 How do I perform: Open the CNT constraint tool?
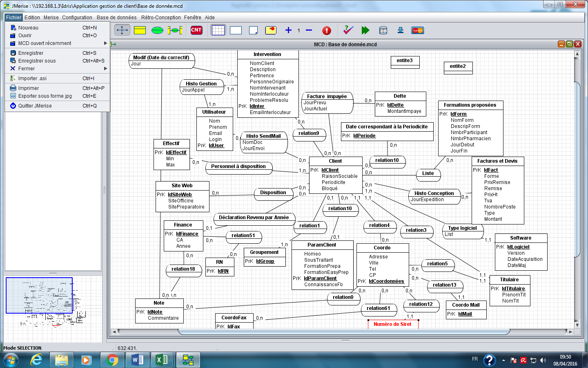196,30
